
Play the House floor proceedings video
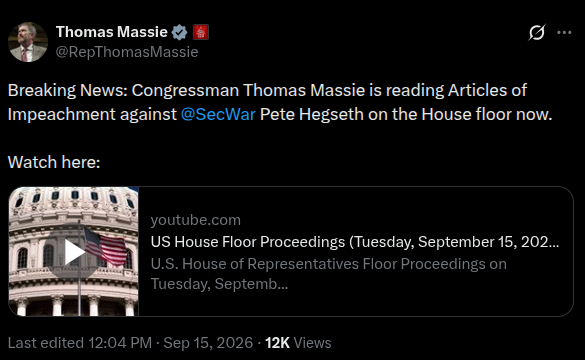[72, 252]
